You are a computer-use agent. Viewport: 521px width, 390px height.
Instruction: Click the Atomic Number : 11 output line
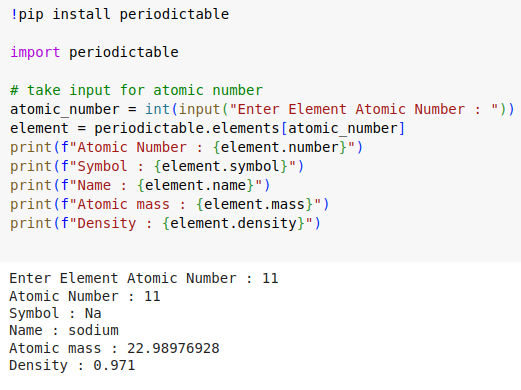[x=85, y=296]
